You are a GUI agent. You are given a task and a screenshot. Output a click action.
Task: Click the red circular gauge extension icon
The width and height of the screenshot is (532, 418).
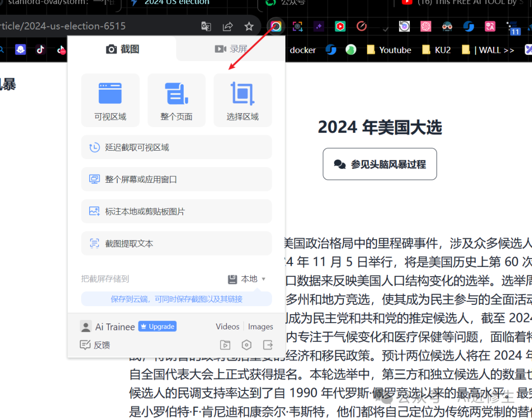tap(362, 26)
